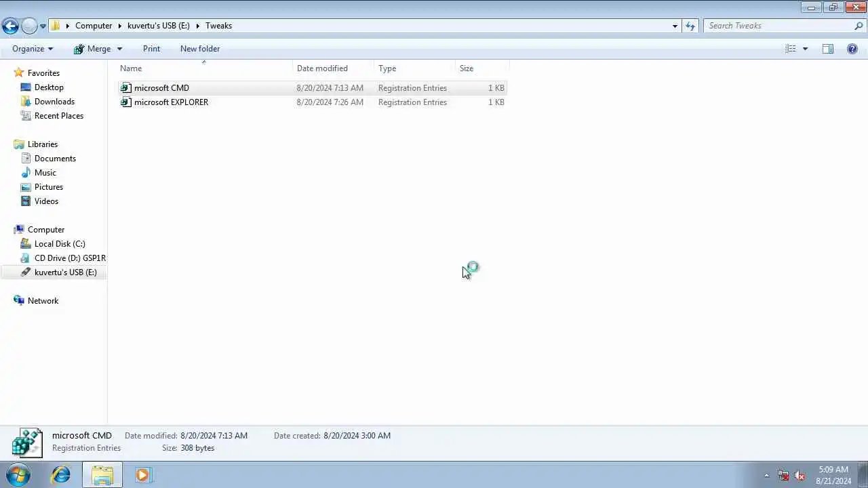Screen dimensions: 868x488
Task: Click Computer in the address breadcrumb
Action: (x=94, y=26)
